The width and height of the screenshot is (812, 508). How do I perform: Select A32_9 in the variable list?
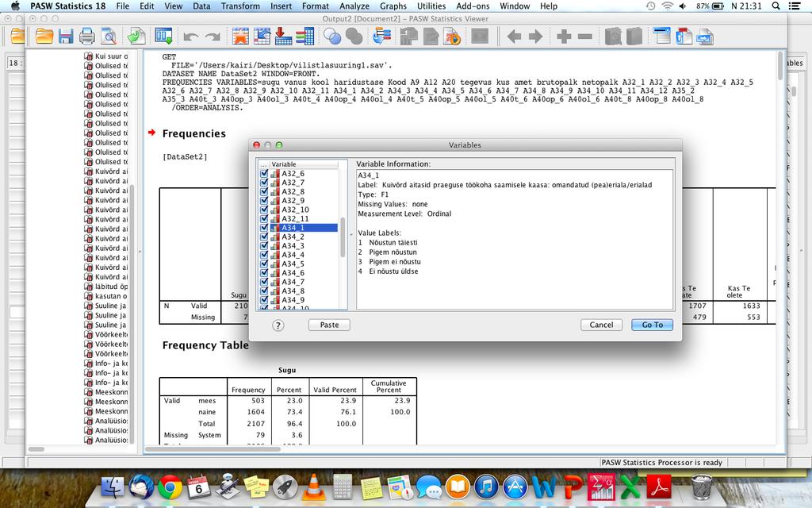[x=293, y=201]
